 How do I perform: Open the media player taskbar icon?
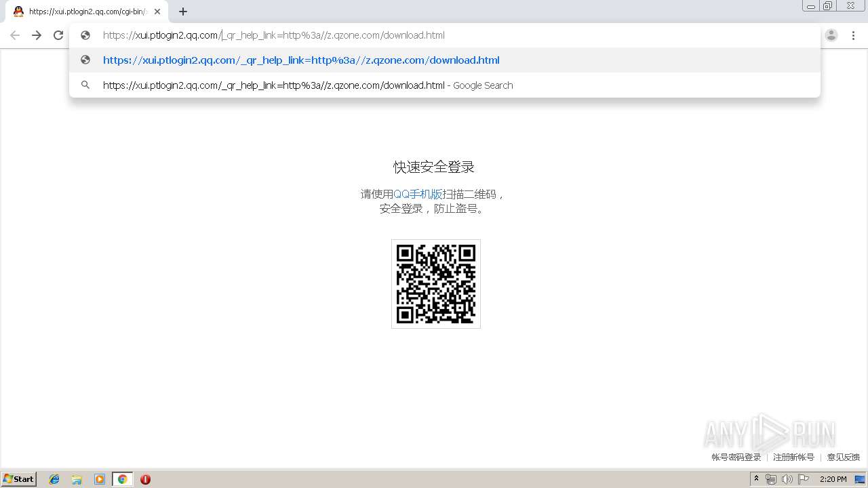pyautogui.click(x=100, y=479)
